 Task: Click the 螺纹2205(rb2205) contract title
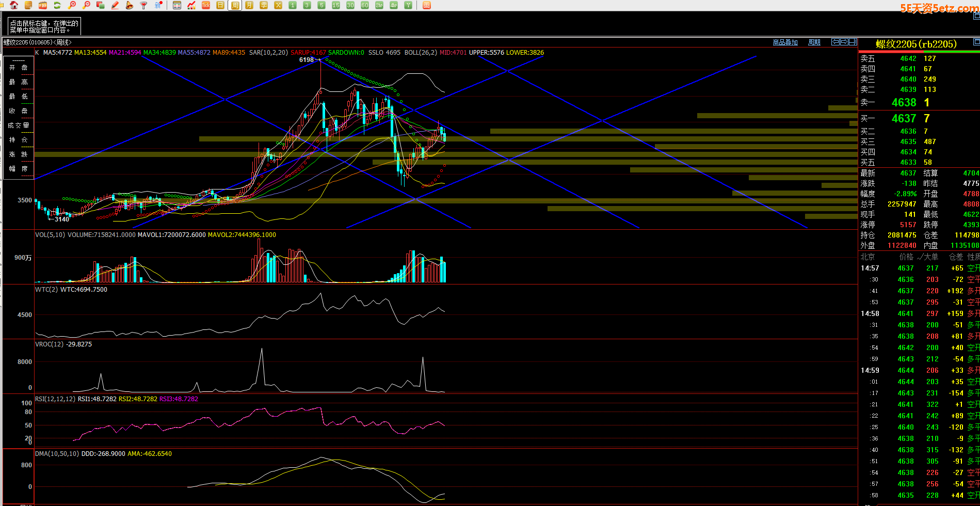point(916,44)
